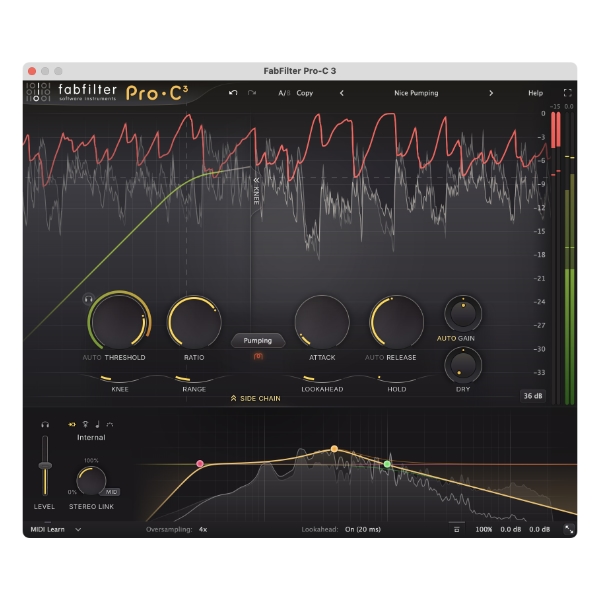Screen dimensions: 600x600
Task: Click the Attack knob
Action: click(x=322, y=321)
